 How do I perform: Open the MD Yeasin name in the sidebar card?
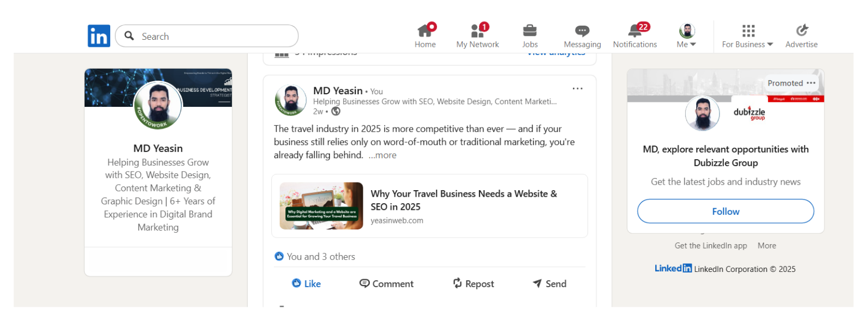158,148
